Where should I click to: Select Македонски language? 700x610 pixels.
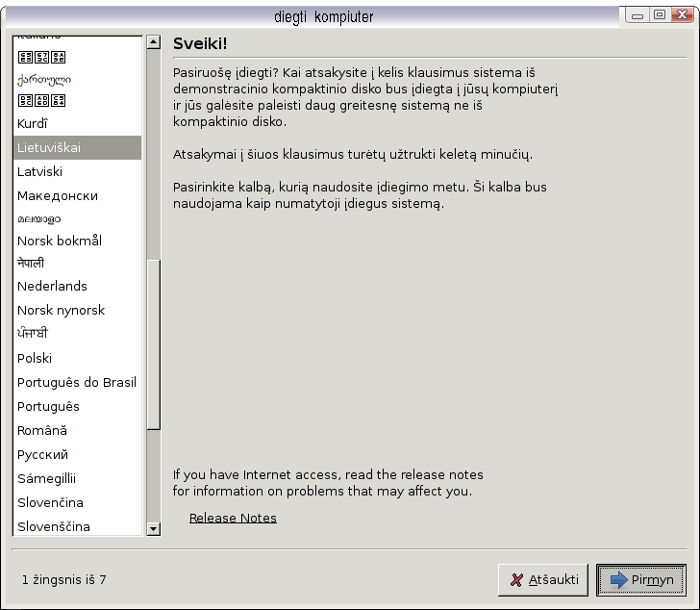click(x=57, y=195)
